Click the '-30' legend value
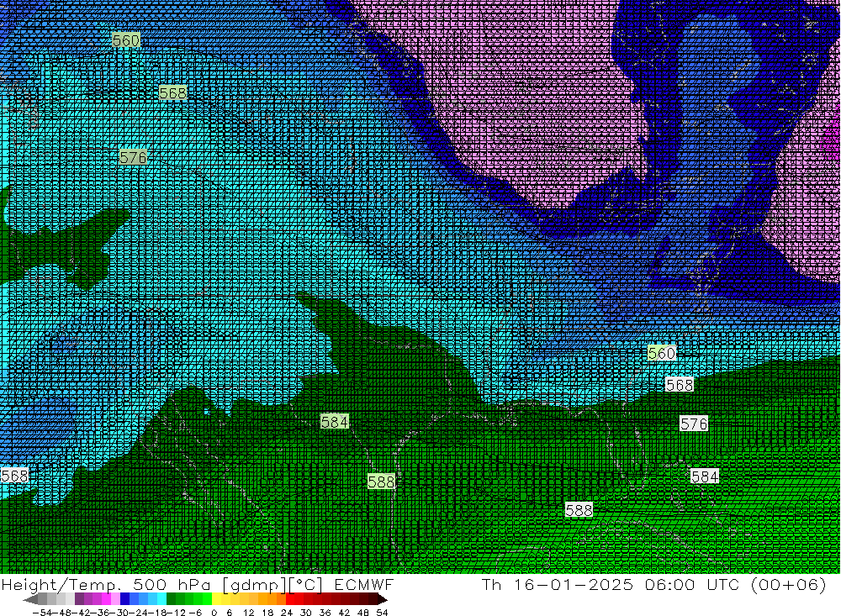The height and width of the screenshot is (616, 841). click(x=120, y=613)
